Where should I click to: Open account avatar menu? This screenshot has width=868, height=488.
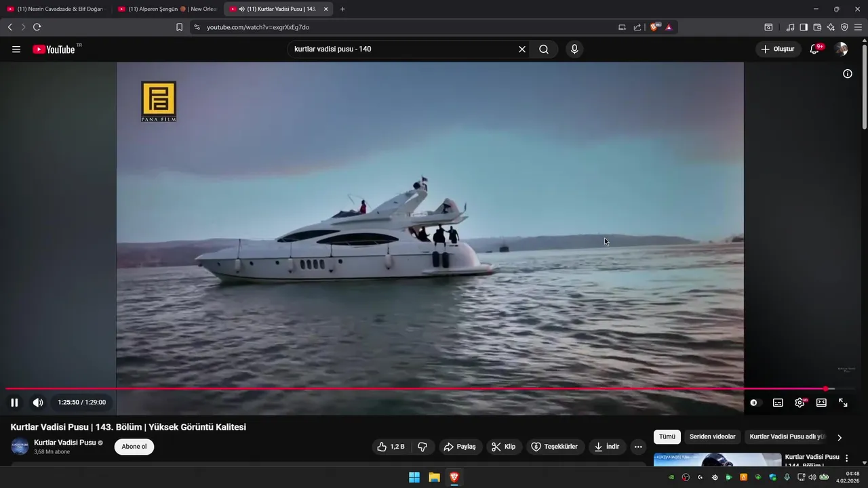click(841, 49)
